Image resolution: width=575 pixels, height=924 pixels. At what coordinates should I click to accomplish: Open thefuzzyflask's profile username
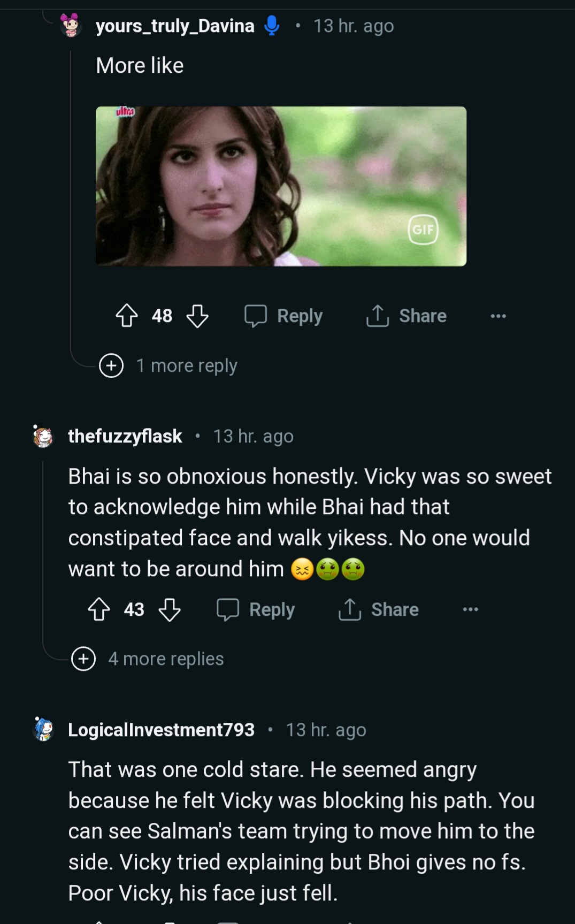tap(125, 436)
